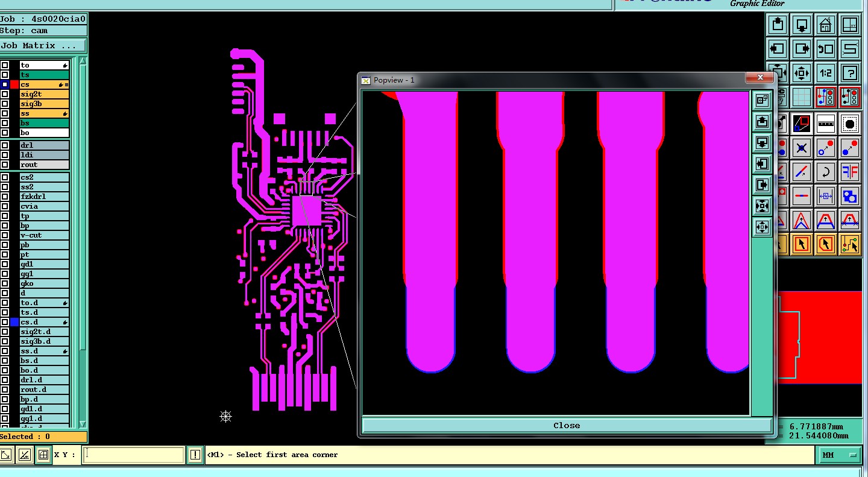868x477 pixels.
Task: Click the curved arrow rotate icon
Action: tap(826, 172)
